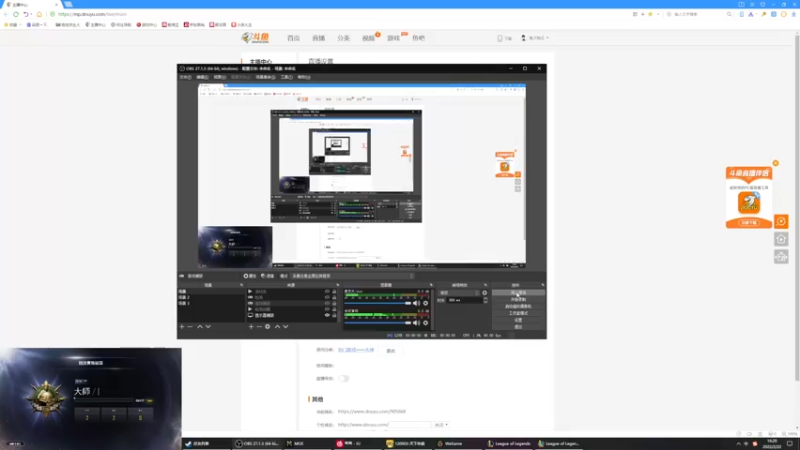This screenshot has width=800, height=450.
Task: Toggle the switch below the stream category row
Action: [x=343, y=379]
